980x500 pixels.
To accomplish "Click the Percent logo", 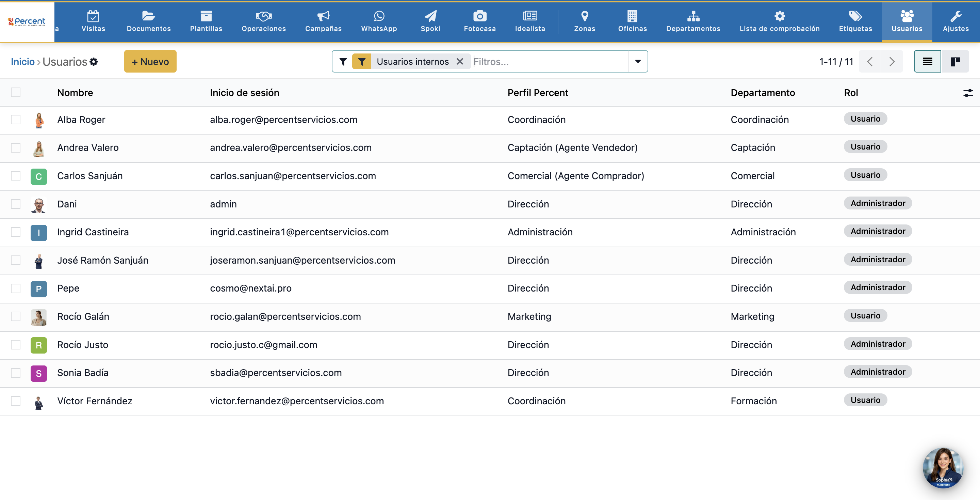I will coord(27,22).
